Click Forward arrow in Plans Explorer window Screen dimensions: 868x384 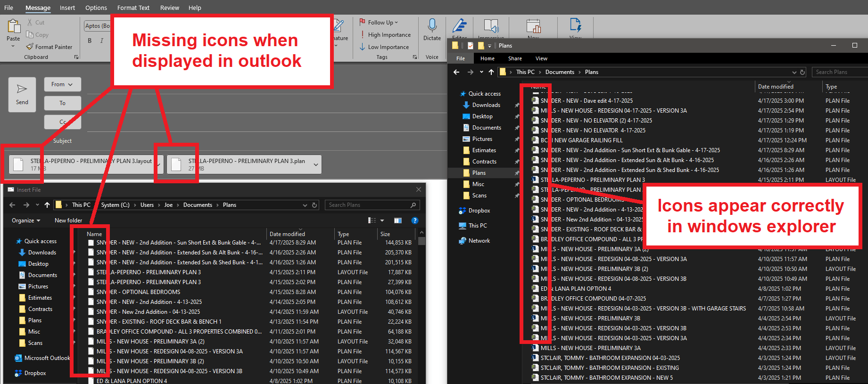tap(470, 72)
